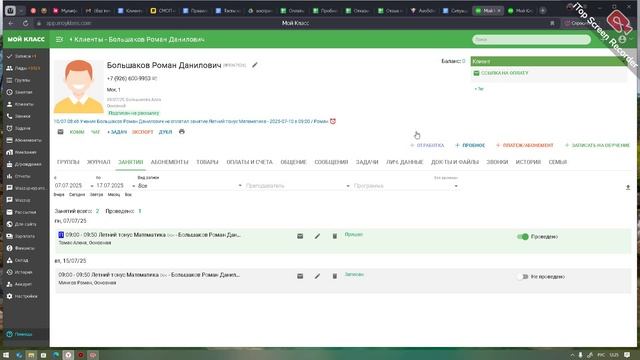Click the envelope icon under the client profile
This screenshot has width=640, height=360.
pos(60,132)
